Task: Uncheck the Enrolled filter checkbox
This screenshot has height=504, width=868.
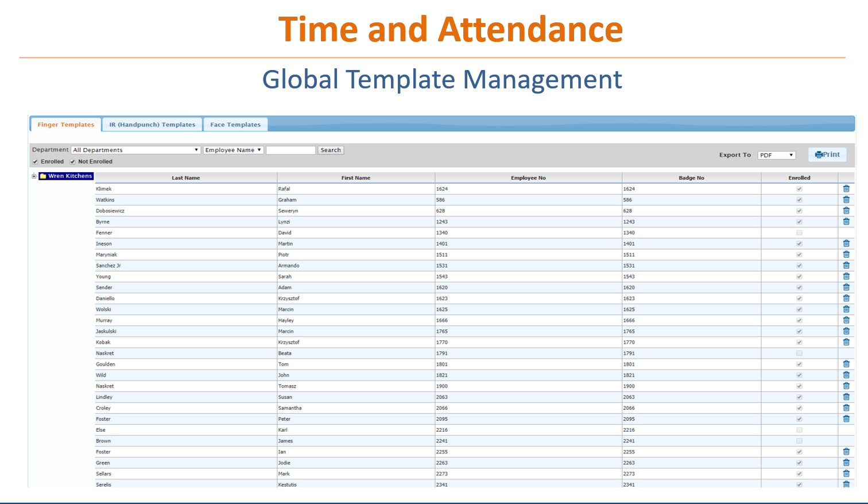Action: (x=35, y=161)
